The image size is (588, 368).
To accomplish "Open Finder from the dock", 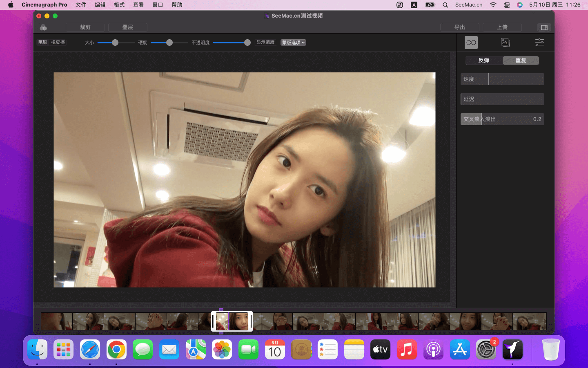I will (38, 350).
